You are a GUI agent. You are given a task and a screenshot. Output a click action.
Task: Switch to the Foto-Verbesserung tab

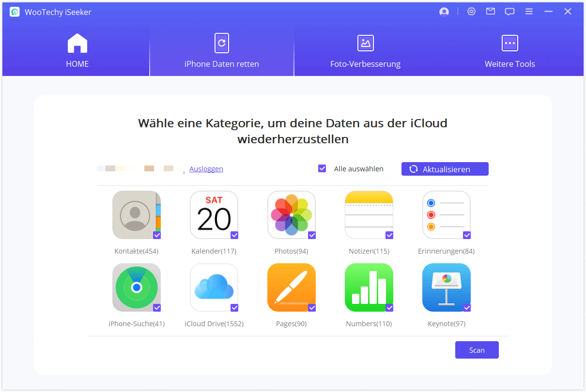point(365,51)
